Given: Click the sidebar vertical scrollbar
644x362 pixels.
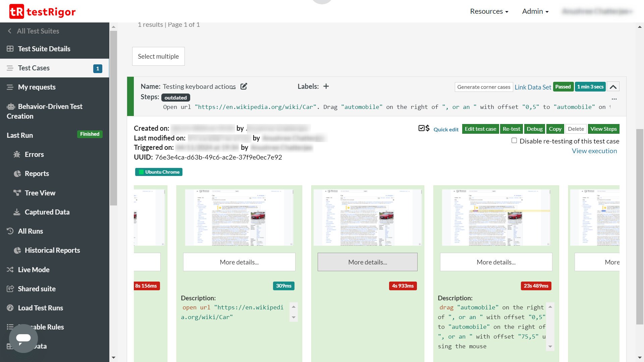Looking at the screenshot, I should click(x=114, y=117).
